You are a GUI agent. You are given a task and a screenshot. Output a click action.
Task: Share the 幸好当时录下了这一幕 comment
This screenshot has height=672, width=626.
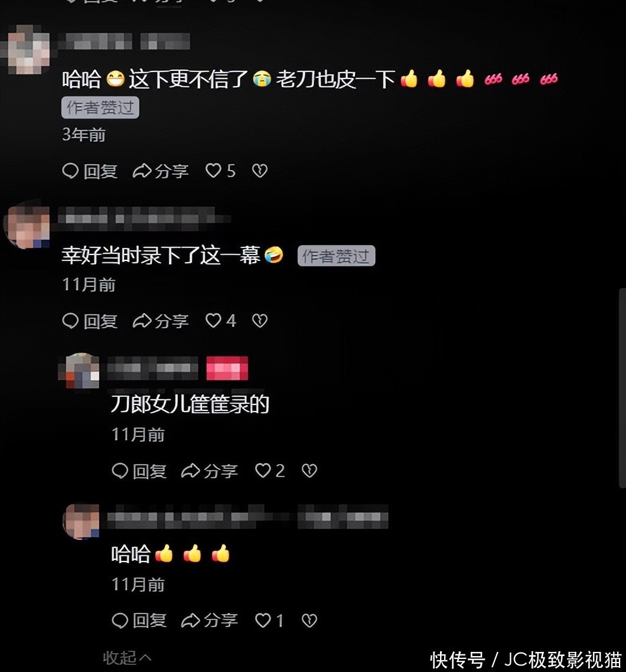coord(160,321)
